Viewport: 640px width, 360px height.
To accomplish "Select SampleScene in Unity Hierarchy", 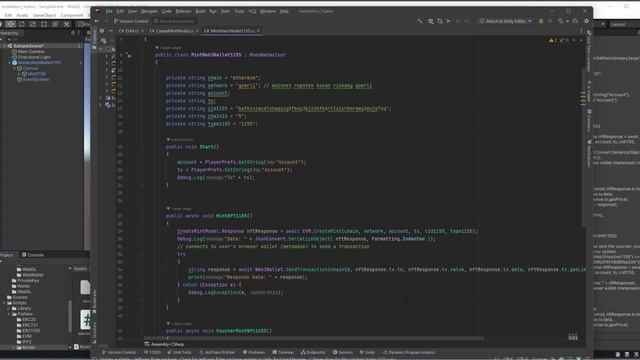I will point(28,46).
